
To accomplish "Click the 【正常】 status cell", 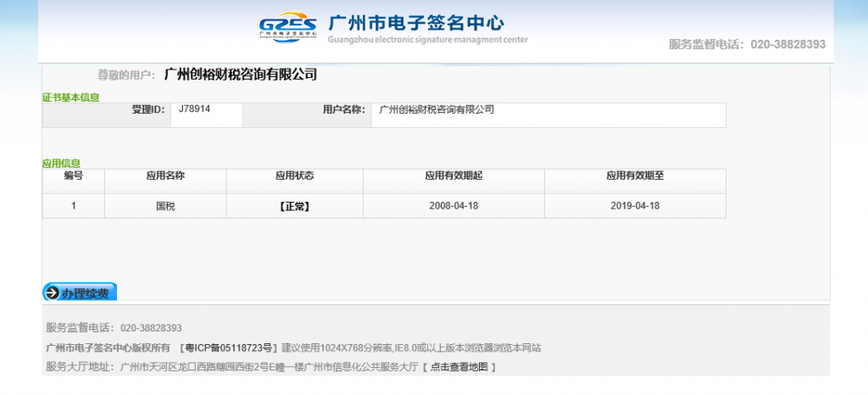I will click(x=294, y=206).
